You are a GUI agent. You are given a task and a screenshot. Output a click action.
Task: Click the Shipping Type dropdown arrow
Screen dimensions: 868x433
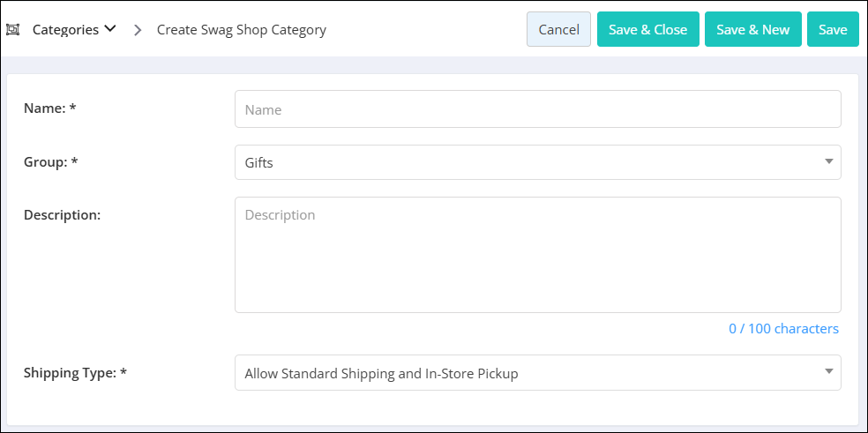click(828, 371)
